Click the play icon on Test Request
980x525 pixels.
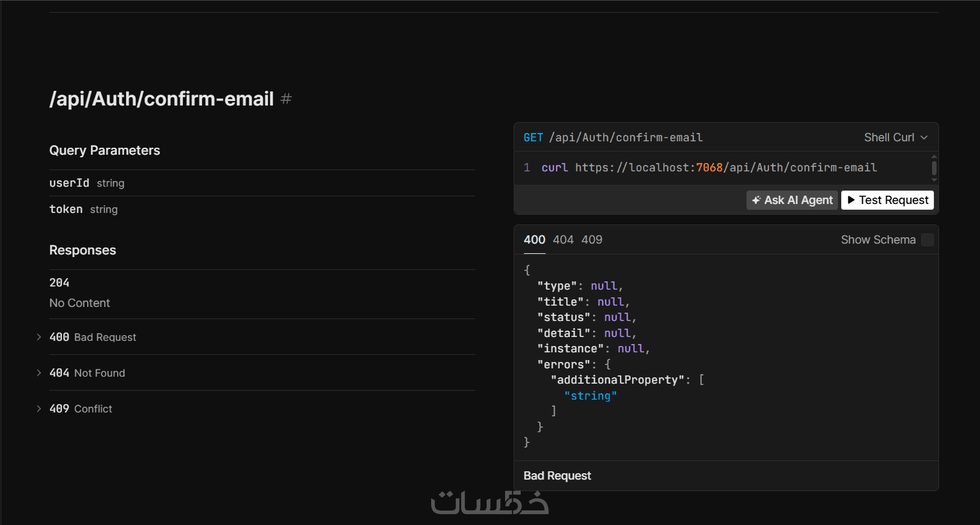pyautogui.click(x=851, y=200)
